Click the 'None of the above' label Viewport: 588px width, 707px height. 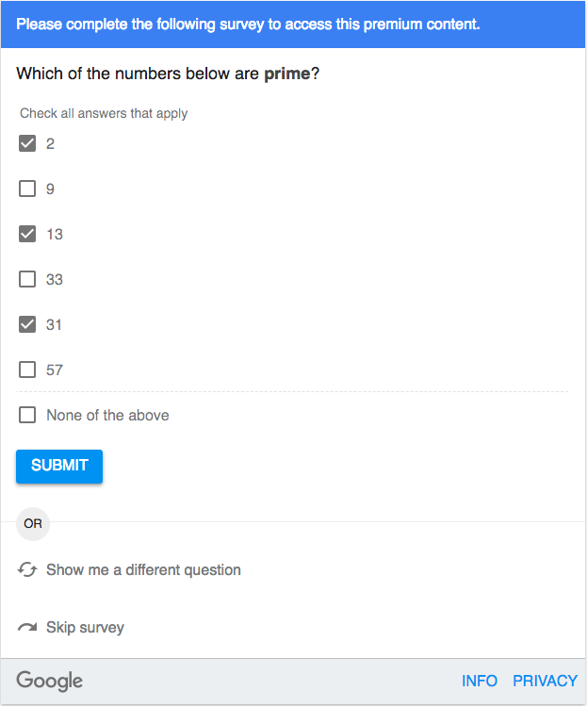[107, 415]
